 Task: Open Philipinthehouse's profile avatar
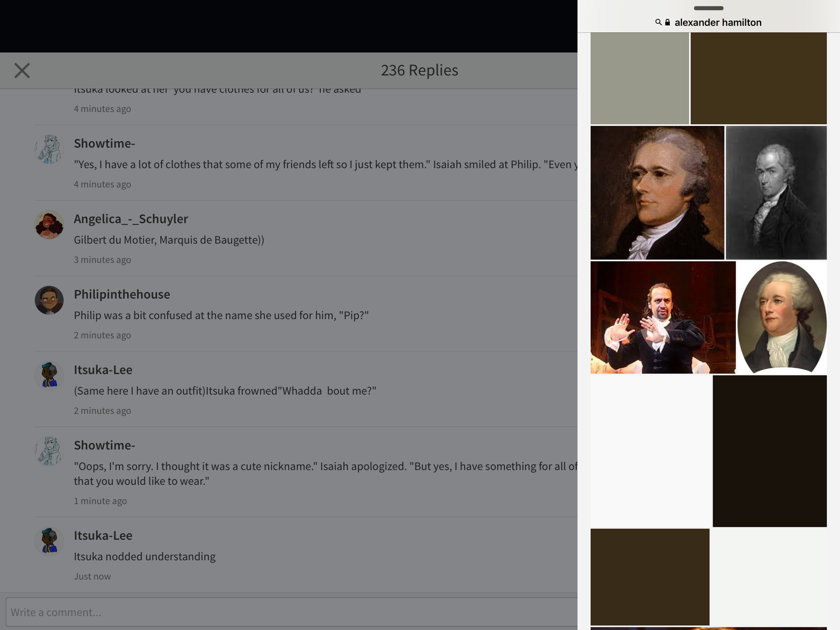(x=49, y=300)
